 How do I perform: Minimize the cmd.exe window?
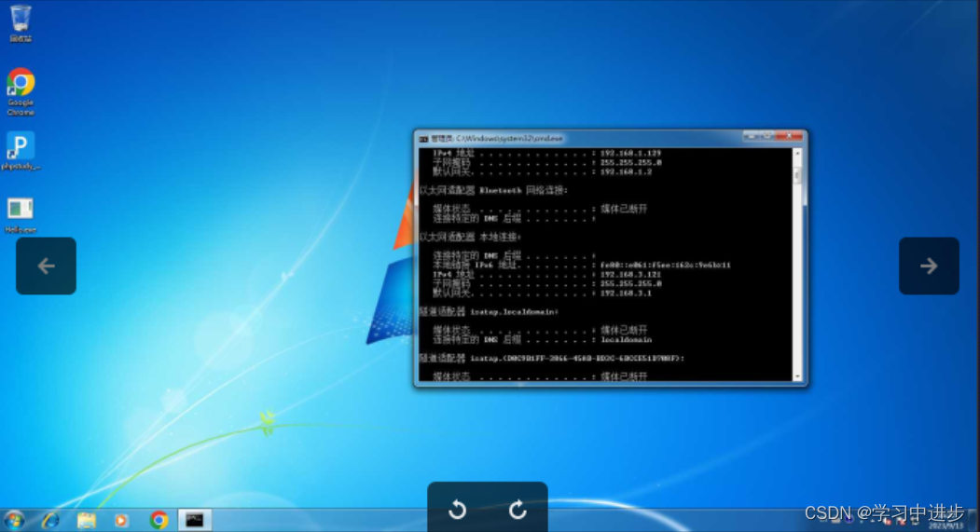(752, 135)
